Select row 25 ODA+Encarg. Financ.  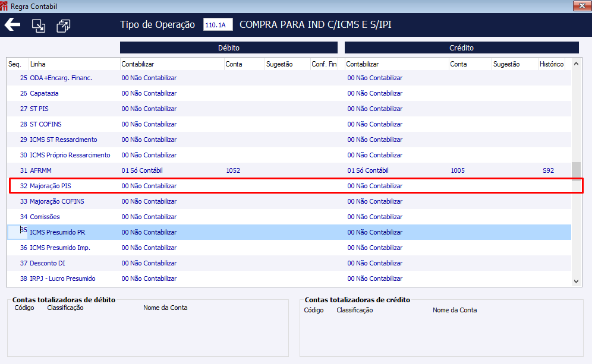(289, 78)
